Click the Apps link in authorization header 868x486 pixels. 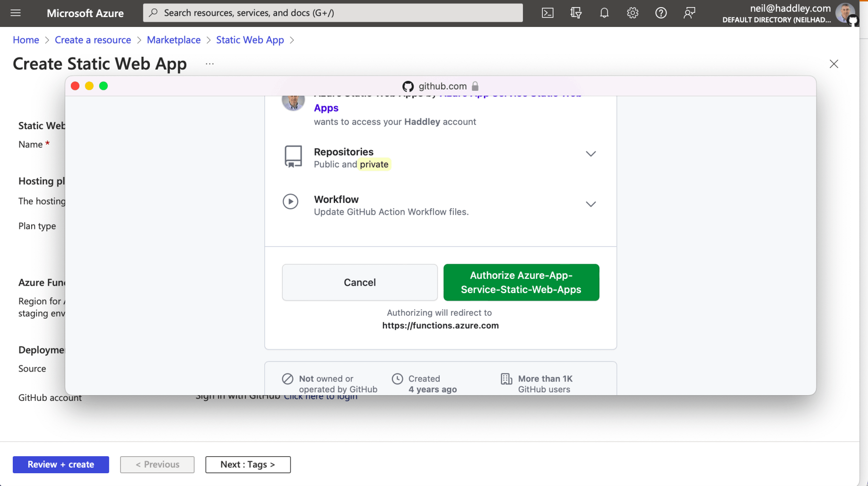(x=326, y=108)
